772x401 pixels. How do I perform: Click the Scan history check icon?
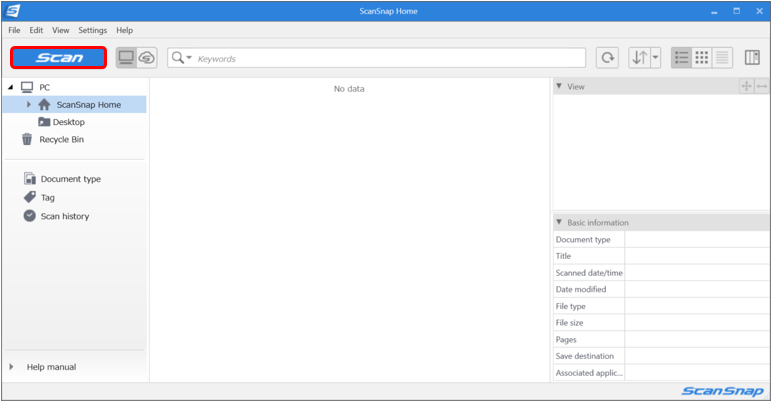click(x=30, y=216)
